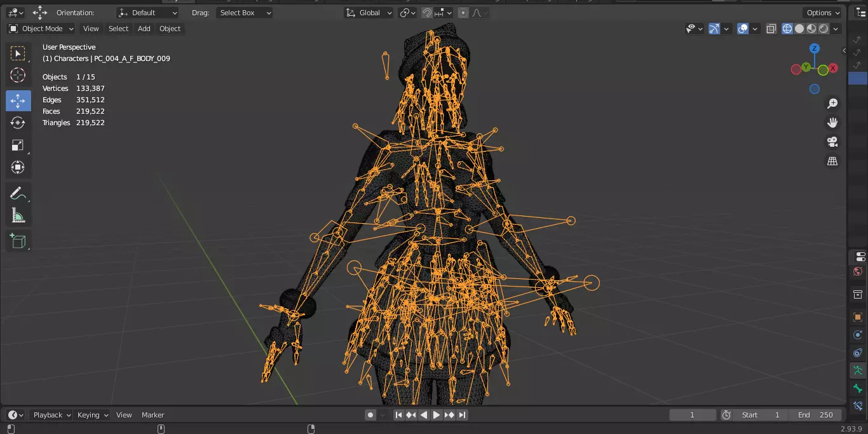Screen dimensions: 868x434
Task: Switch perspective/orthographic grid icon
Action: pyautogui.click(x=832, y=161)
